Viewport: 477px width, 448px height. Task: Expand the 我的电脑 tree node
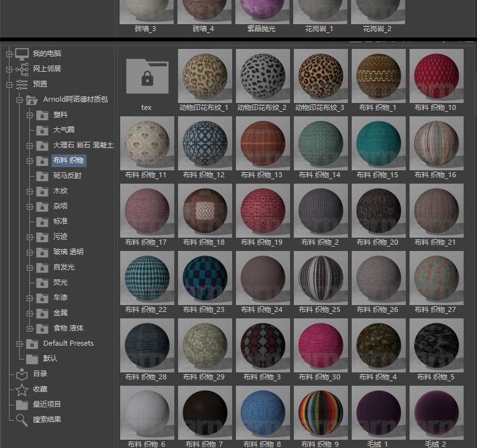[9, 54]
